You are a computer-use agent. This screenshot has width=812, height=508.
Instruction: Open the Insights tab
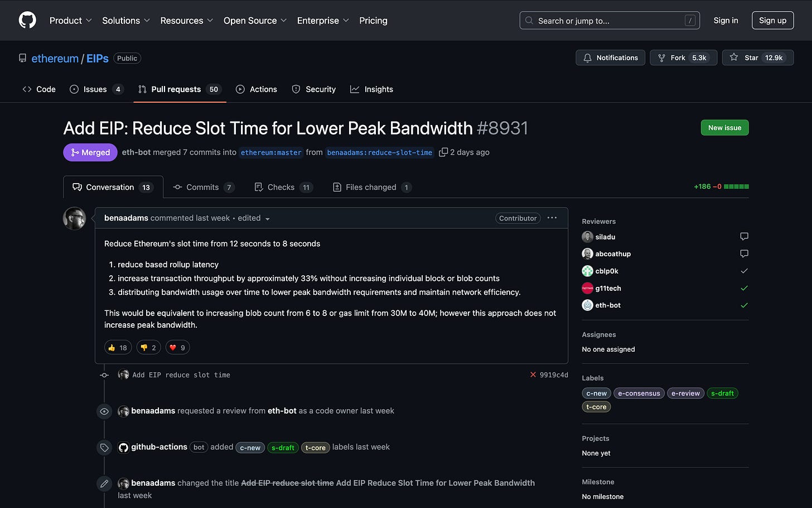coord(371,89)
